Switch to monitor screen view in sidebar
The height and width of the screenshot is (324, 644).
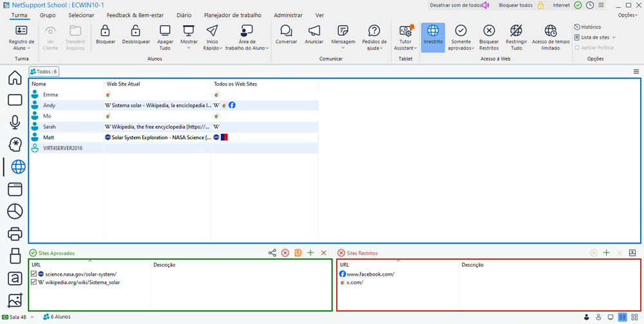pos(15,100)
